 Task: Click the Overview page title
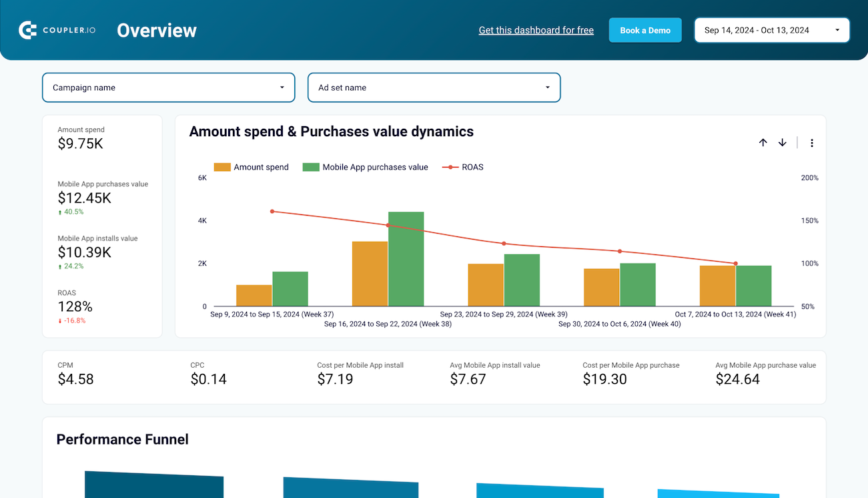click(156, 29)
